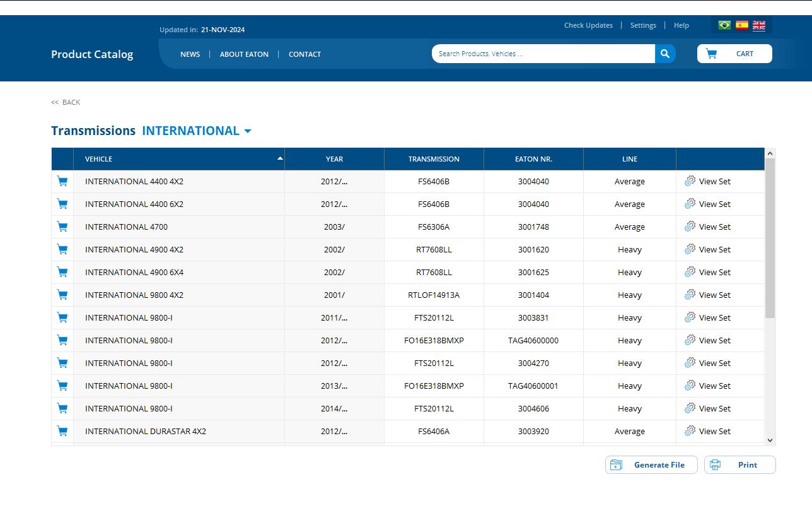
Task: Open View Set for INTERNATIONAL 4900 4X2
Action: (708, 249)
